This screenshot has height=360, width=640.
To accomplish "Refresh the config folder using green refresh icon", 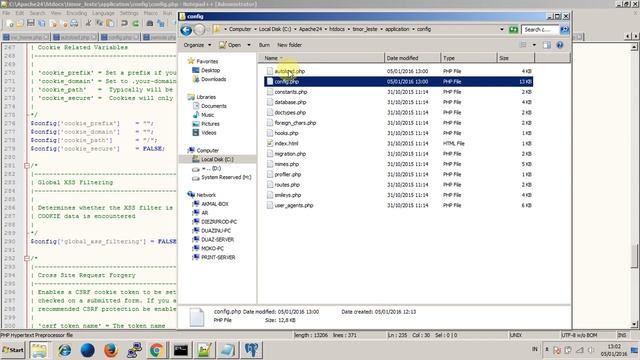I will point(513,29).
